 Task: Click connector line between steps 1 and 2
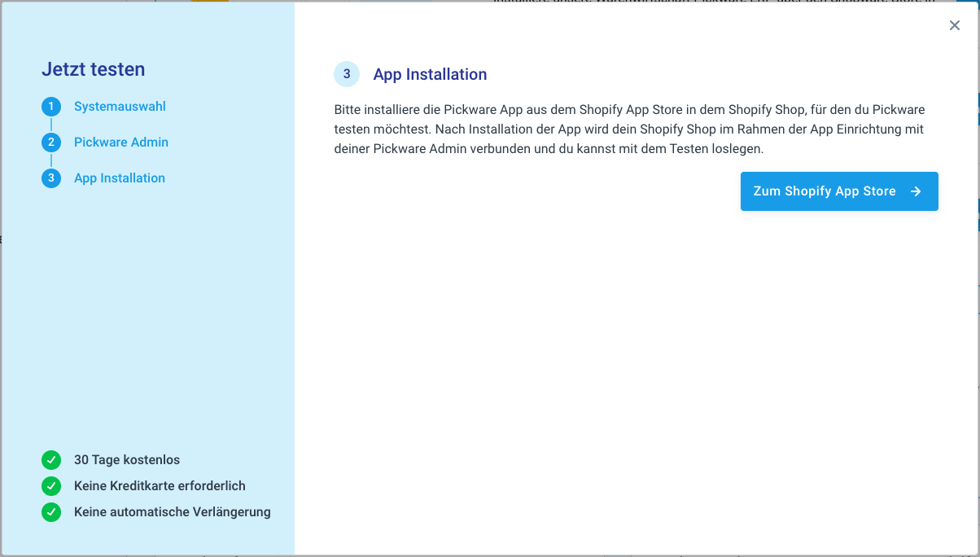tap(51, 125)
